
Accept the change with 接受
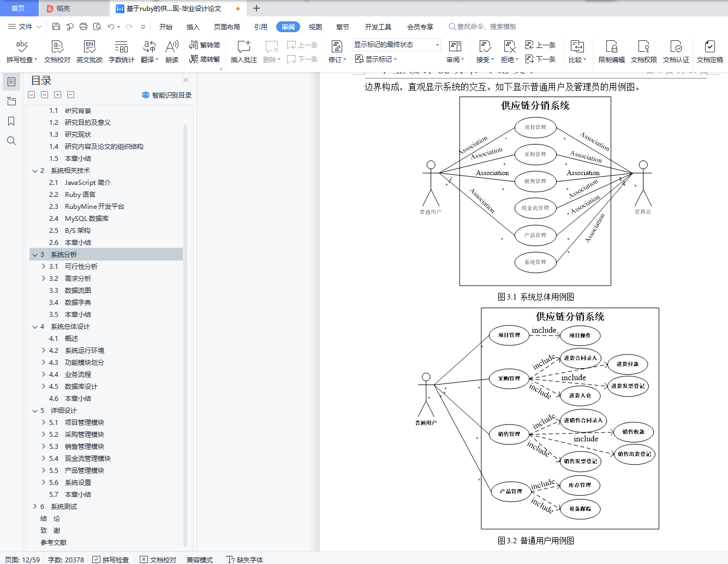point(485,52)
